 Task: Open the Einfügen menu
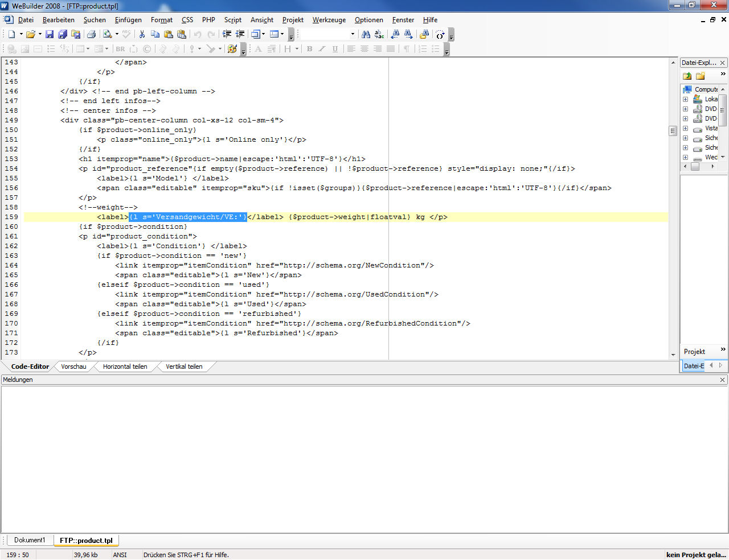(128, 20)
